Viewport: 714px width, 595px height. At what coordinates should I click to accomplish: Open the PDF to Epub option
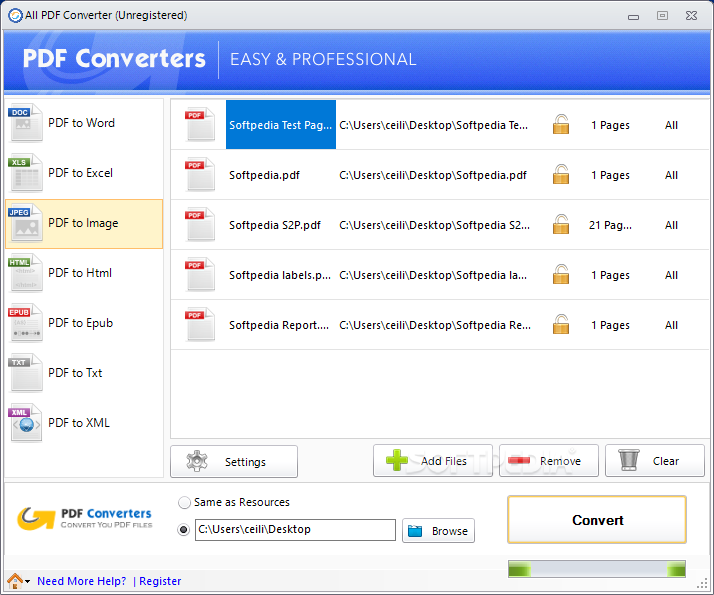[84, 324]
